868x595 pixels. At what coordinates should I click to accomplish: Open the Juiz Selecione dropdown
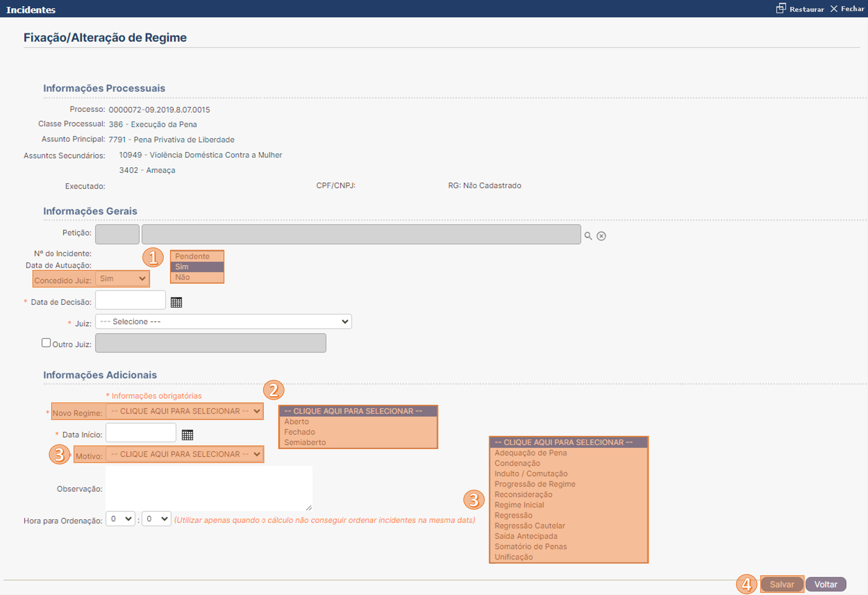click(x=223, y=322)
